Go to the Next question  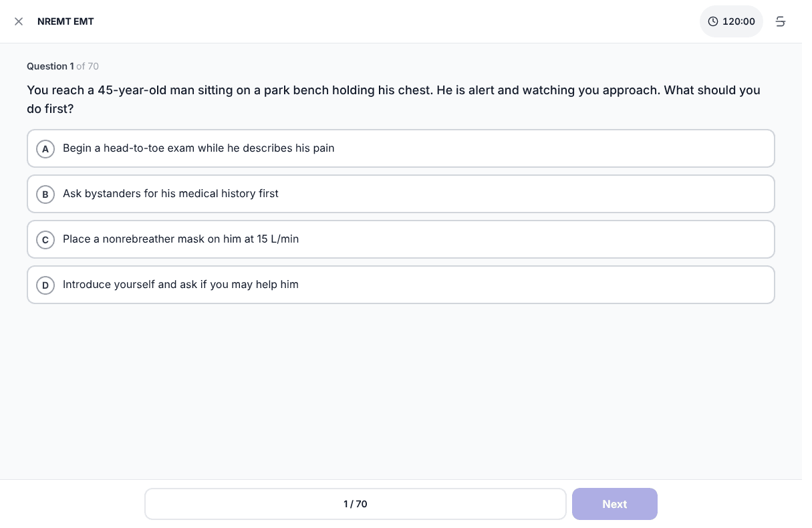click(615, 504)
